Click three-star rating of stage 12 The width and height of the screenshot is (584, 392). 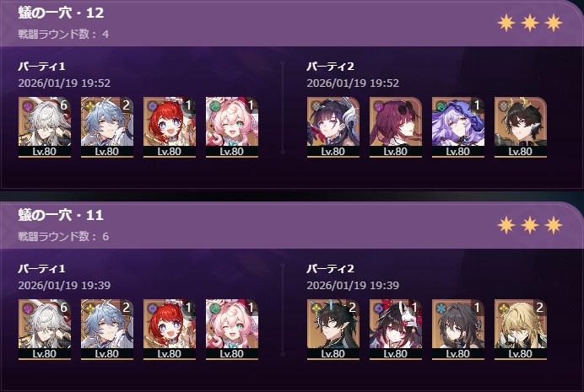(x=530, y=23)
